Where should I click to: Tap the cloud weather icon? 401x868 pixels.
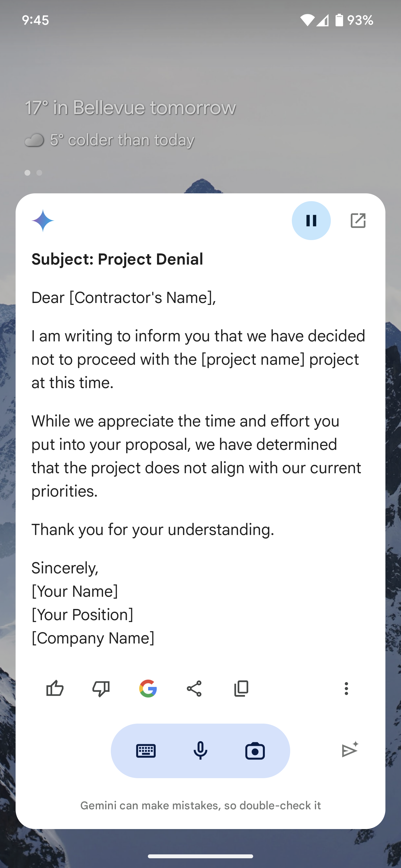(35, 140)
